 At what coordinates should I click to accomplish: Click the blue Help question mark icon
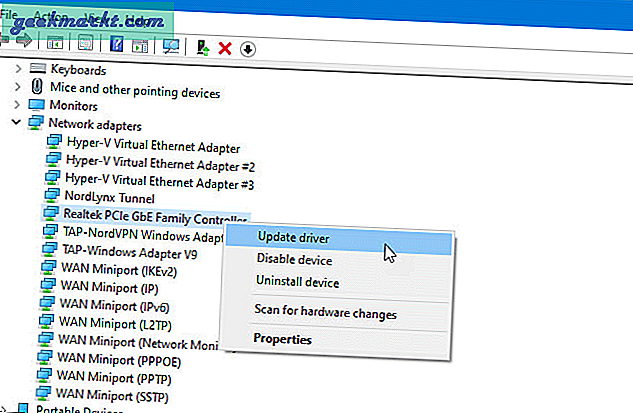(117, 44)
